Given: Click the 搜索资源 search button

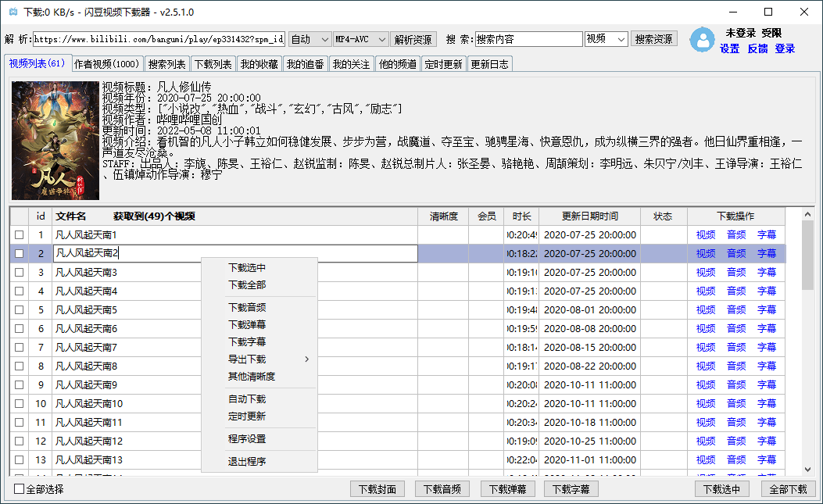Looking at the screenshot, I should [654, 38].
